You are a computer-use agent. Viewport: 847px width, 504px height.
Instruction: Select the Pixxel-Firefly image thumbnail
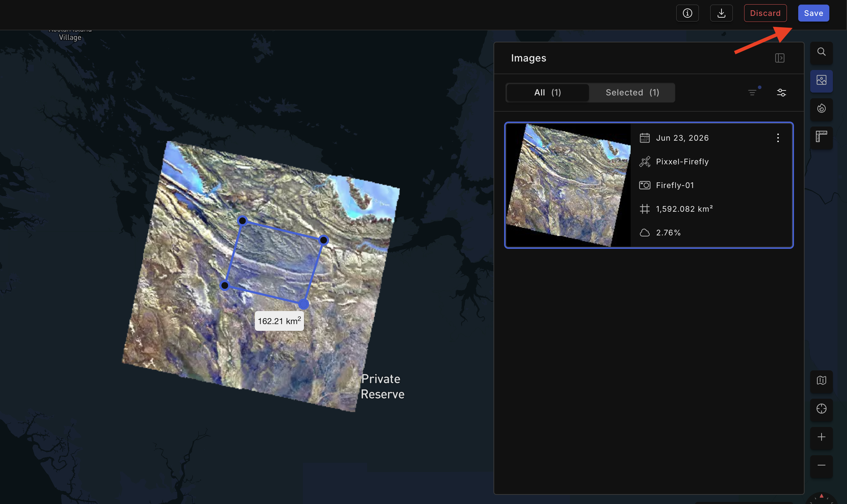pyautogui.click(x=568, y=185)
